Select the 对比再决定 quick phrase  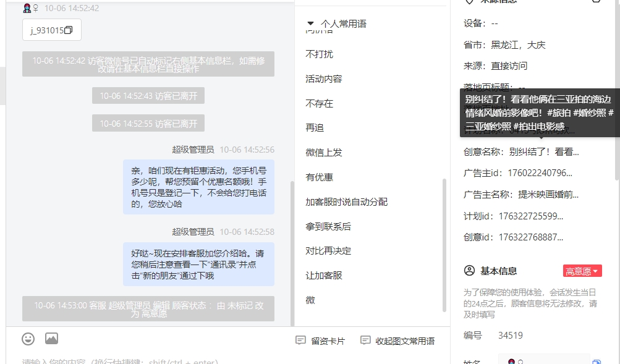(328, 251)
